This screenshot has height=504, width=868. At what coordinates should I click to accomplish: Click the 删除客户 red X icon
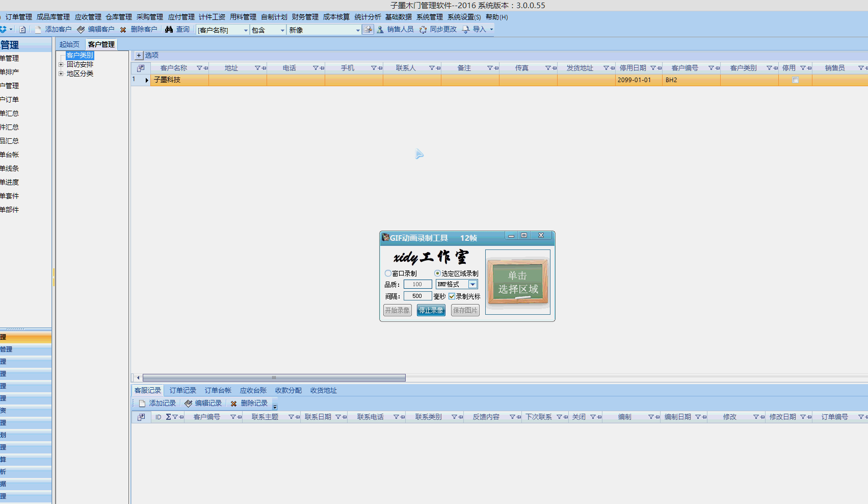pyautogui.click(x=123, y=30)
